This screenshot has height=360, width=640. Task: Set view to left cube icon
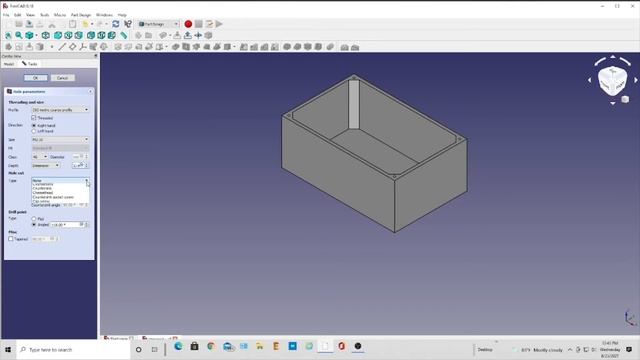(111, 36)
